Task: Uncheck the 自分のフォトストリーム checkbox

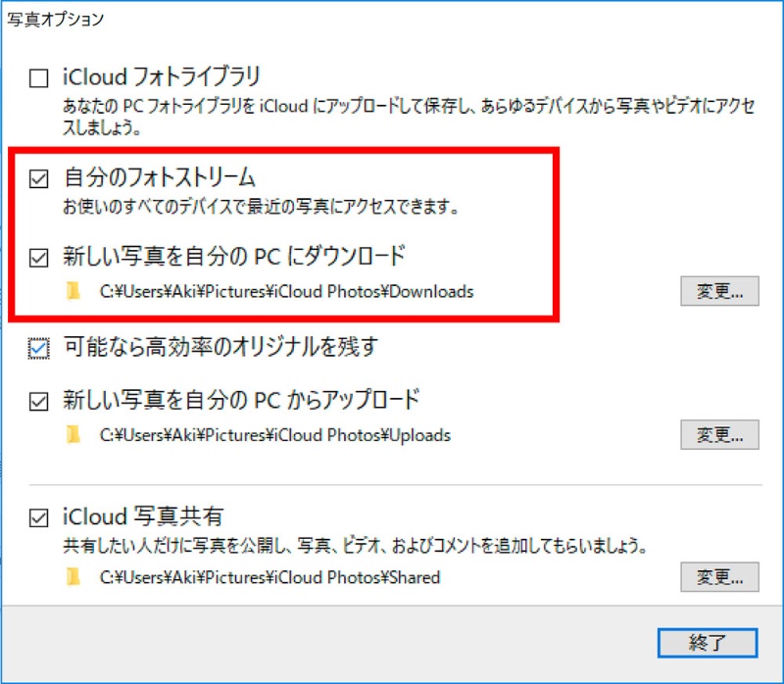Action: [39, 178]
